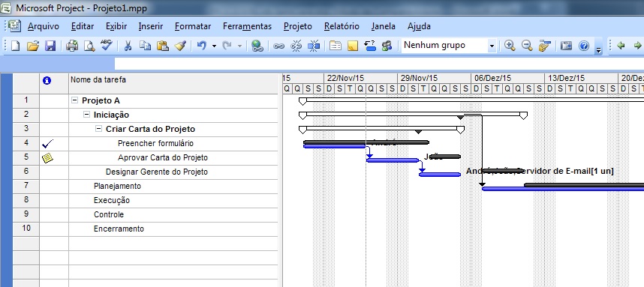The width and height of the screenshot is (644, 287).
Task: Click the note indicator on row 5
Action: [47, 157]
